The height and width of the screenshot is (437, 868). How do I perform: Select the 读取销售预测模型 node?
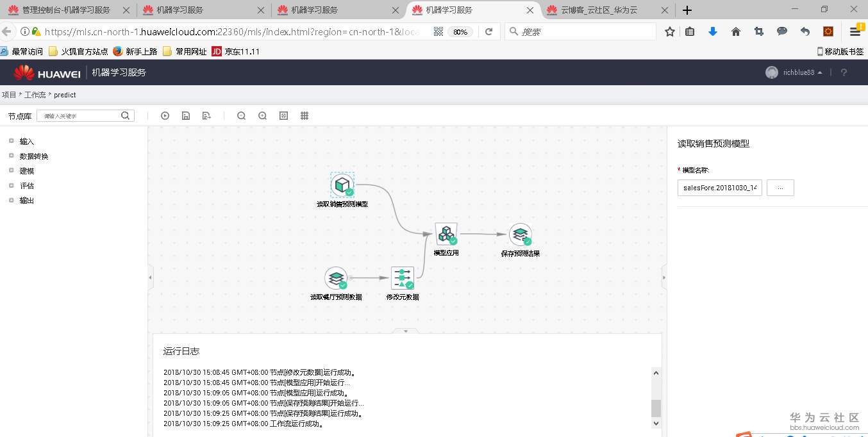(342, 185)
